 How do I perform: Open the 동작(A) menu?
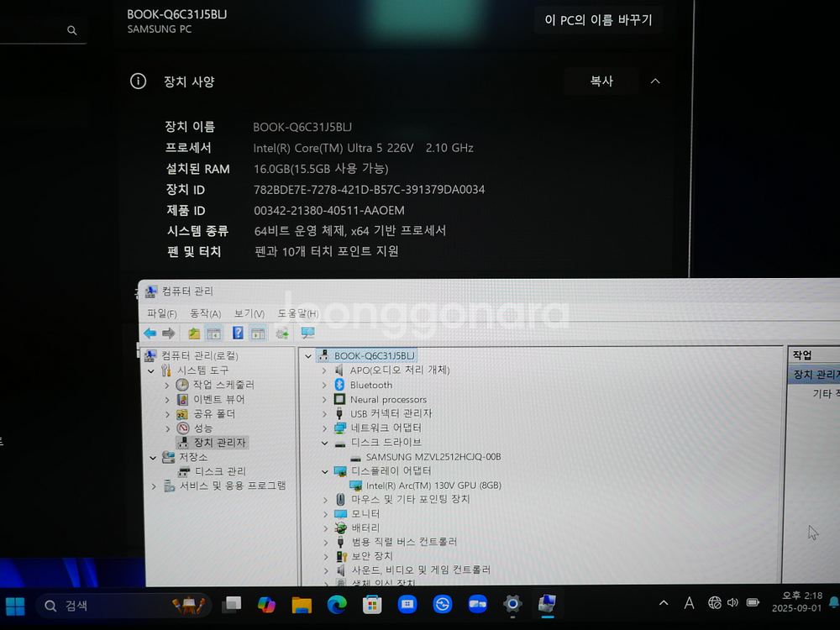pos(205,313)
